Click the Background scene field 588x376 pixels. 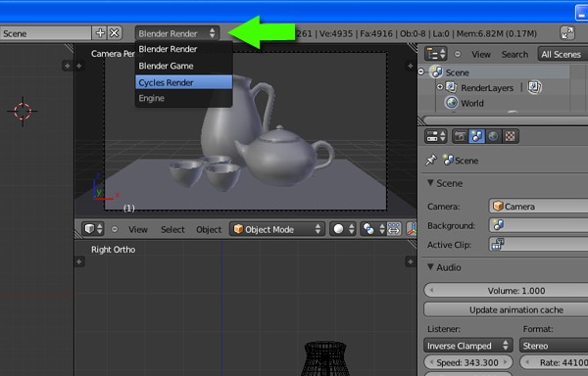point(538,225)
